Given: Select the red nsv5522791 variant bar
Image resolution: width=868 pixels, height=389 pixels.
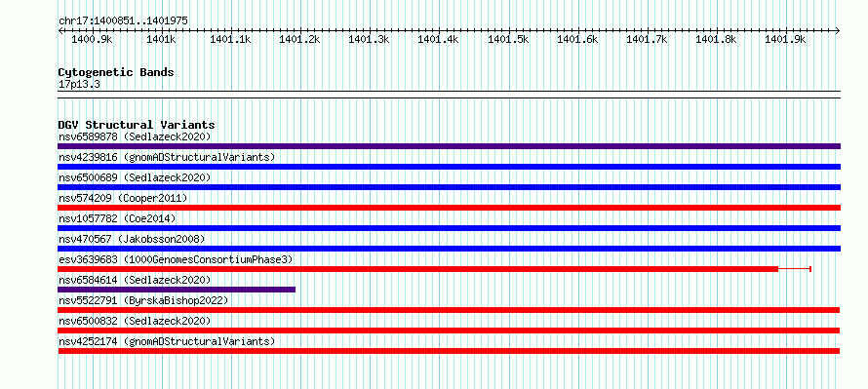Looking at the screenshot, I should point(449,310).
